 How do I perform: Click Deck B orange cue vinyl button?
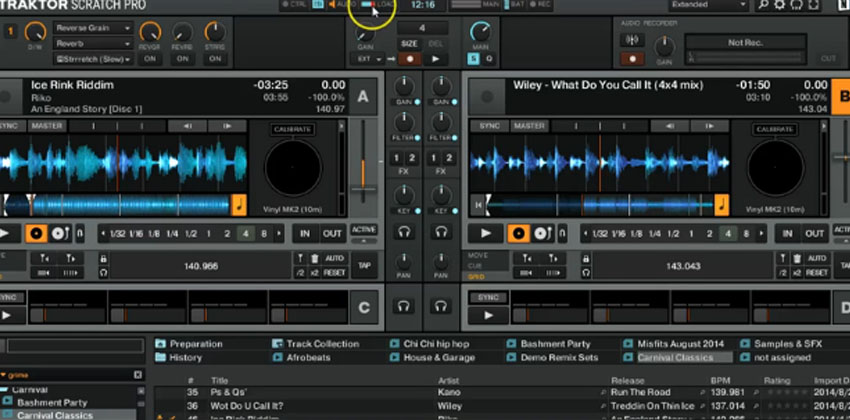tap(519, 234)
